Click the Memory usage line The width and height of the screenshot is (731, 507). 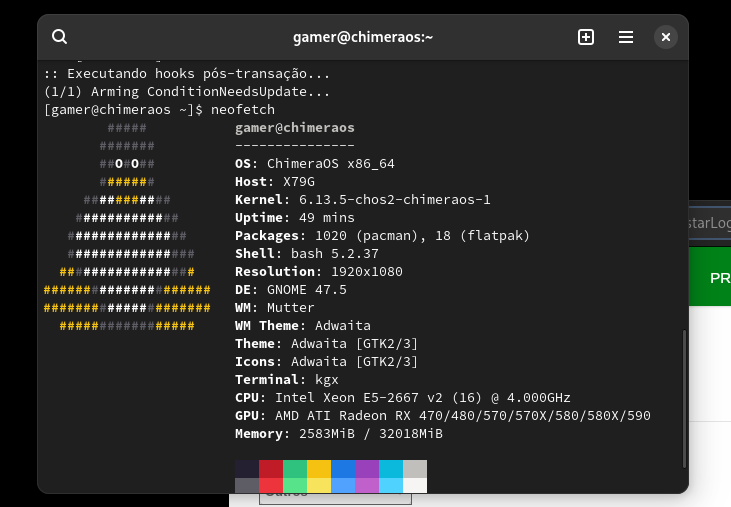339,434
